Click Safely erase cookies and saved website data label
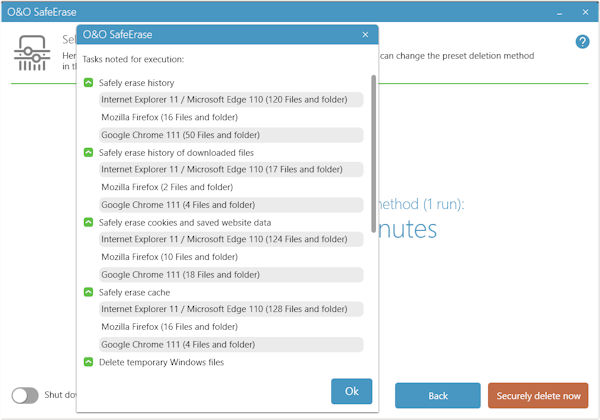Viewport: 600px width, 420px height. [185, 223]
